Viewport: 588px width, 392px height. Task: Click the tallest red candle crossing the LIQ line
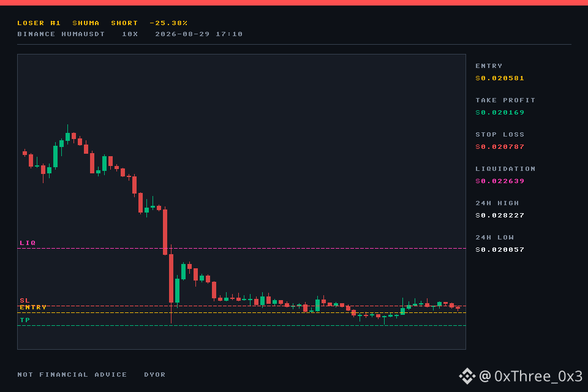(165, 232)
